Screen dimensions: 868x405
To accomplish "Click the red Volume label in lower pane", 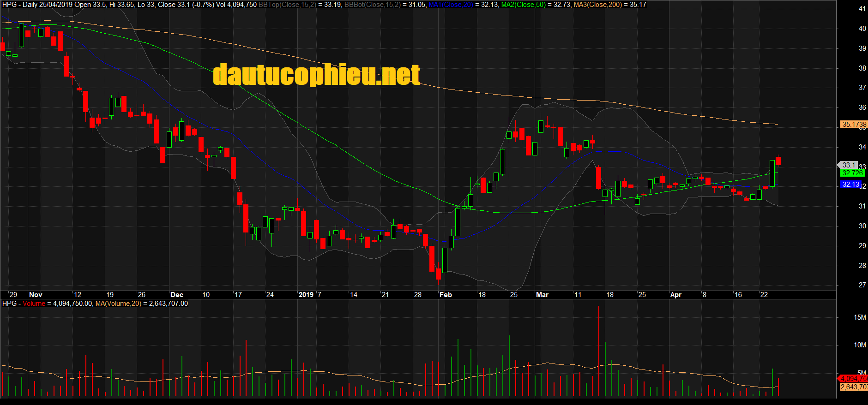I will click(34, 304).
